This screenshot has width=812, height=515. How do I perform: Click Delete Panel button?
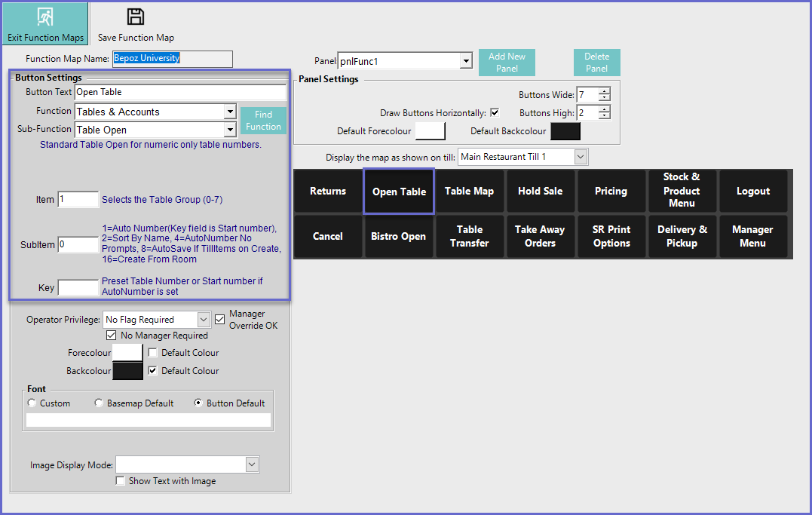coord(596,62)
